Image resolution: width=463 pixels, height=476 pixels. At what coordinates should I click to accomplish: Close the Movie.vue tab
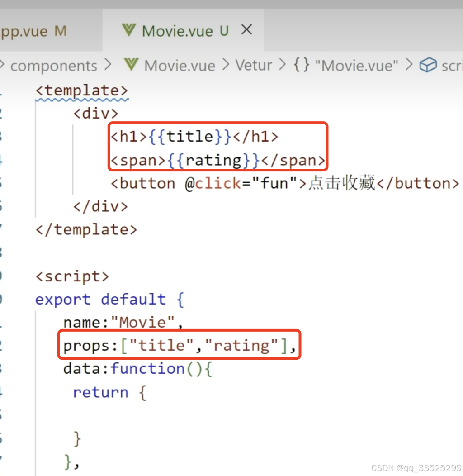click(247, 30)
